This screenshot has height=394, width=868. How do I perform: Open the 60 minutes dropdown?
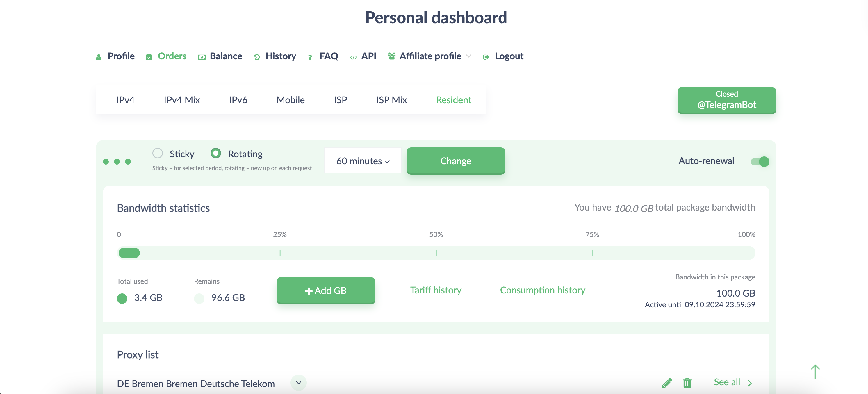point(363,161)
